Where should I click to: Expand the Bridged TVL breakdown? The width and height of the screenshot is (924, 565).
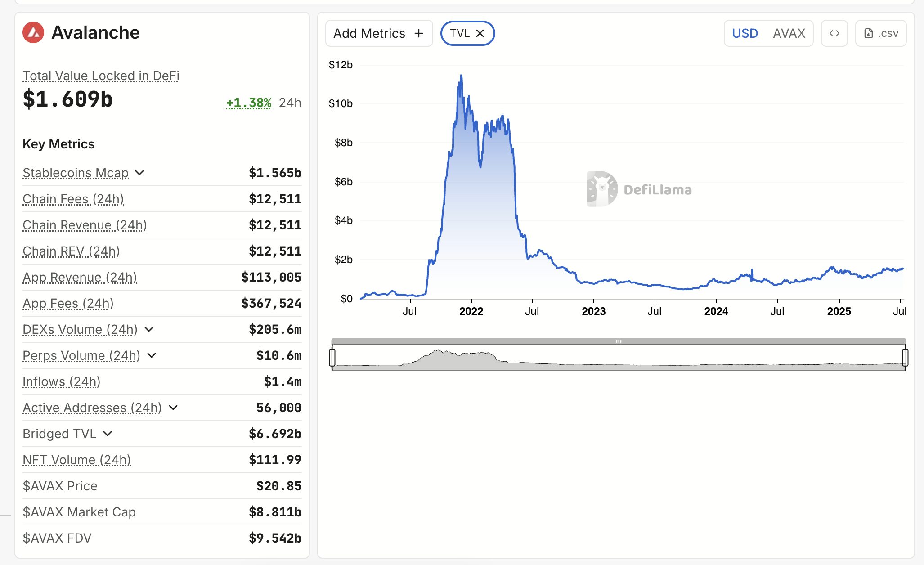click(108, 434)
